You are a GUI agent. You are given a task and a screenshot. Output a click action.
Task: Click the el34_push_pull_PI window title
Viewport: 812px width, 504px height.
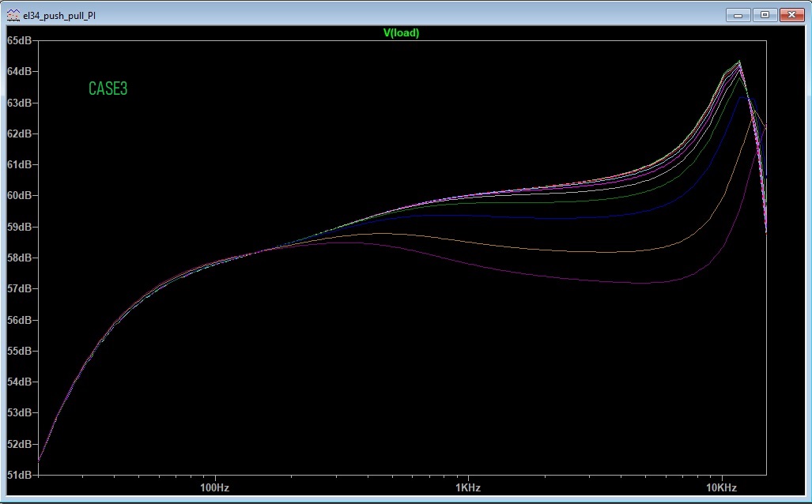tap(59, 16)
